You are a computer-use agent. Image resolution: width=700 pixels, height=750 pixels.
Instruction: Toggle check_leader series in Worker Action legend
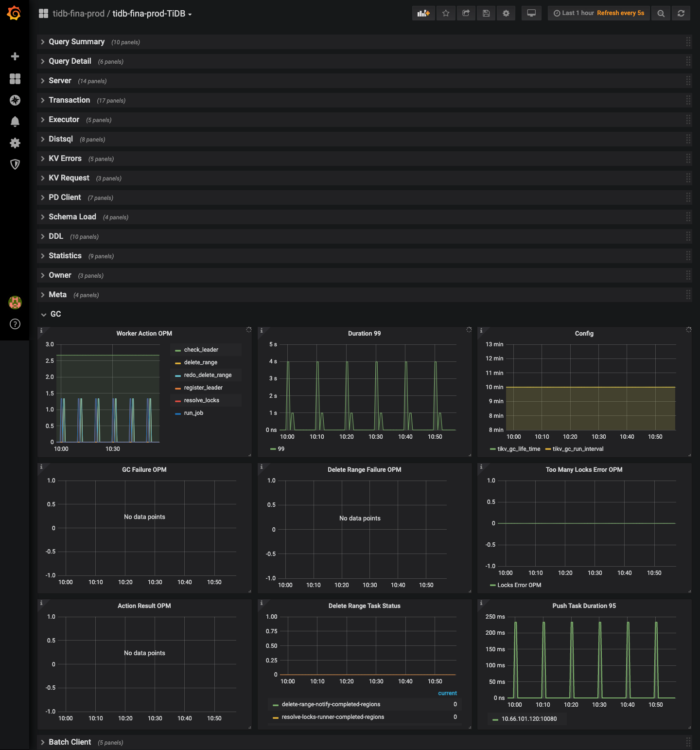201,350
